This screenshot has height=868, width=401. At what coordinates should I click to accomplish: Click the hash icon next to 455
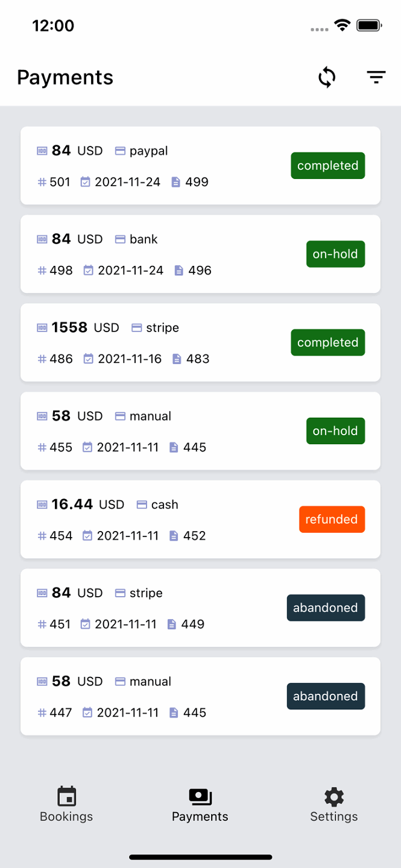42,447
